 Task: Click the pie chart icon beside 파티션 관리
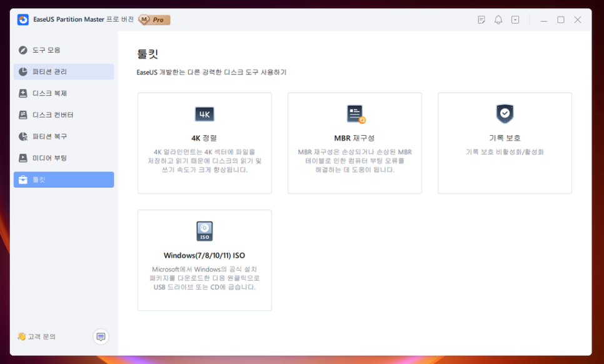point(23,72)
